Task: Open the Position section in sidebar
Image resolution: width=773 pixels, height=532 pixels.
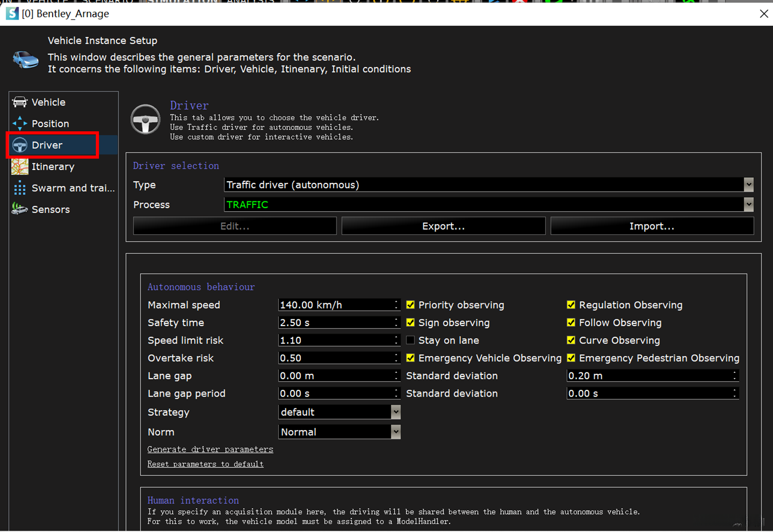Action: tap(63, 124)
